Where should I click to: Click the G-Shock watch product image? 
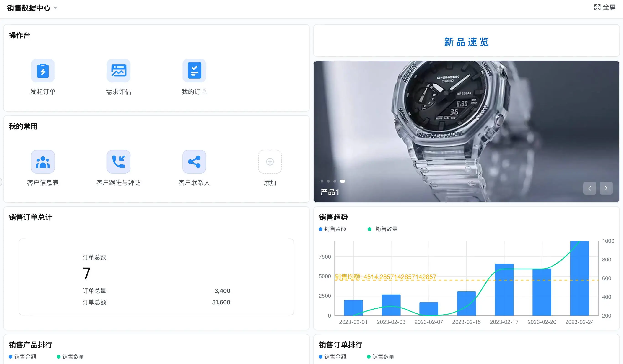point(466,132)
